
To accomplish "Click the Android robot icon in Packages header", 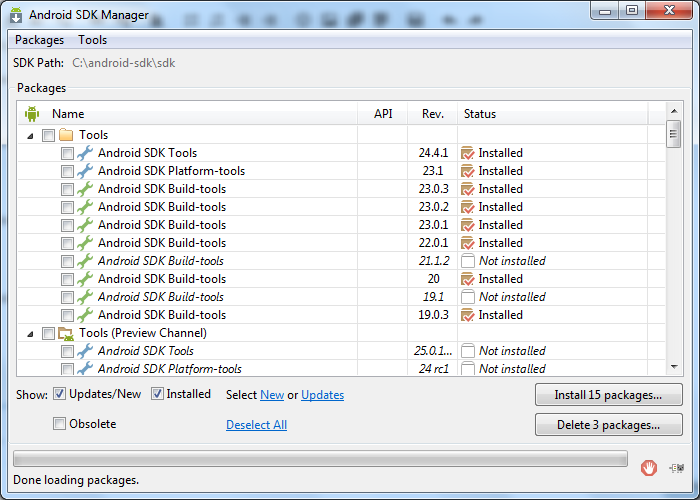I will click(x=32, y=114).
